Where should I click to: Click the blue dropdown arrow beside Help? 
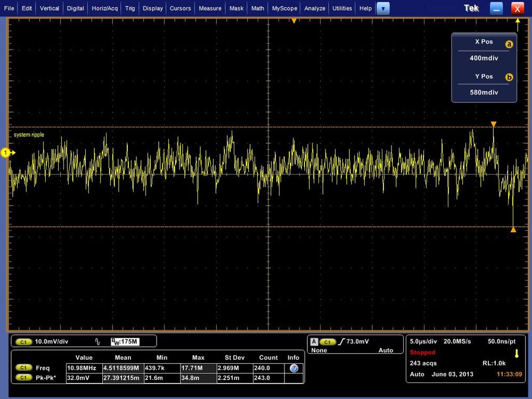383,9
